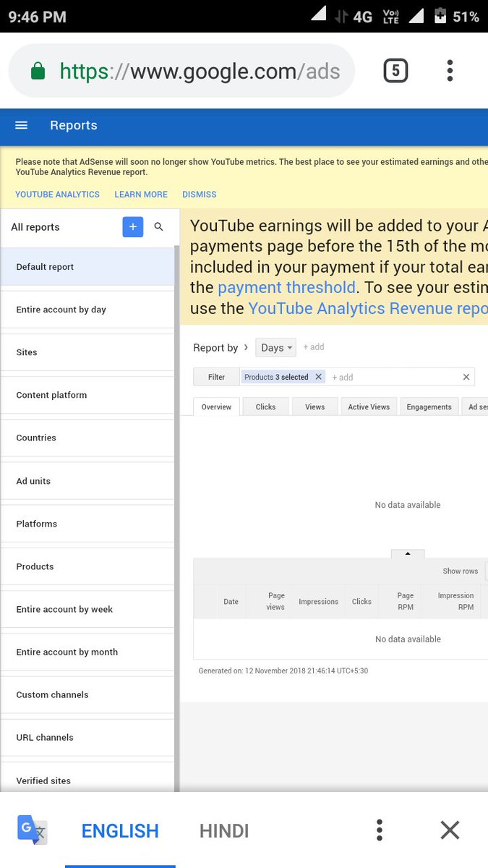Open the Products report
This screenshot has width=488, height=868.
pos(87,566)
